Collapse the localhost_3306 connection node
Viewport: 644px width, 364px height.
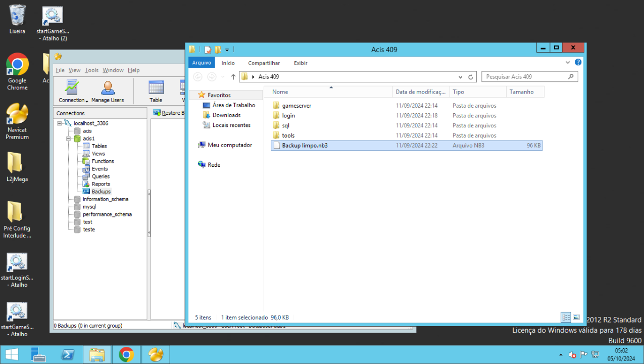59,123
